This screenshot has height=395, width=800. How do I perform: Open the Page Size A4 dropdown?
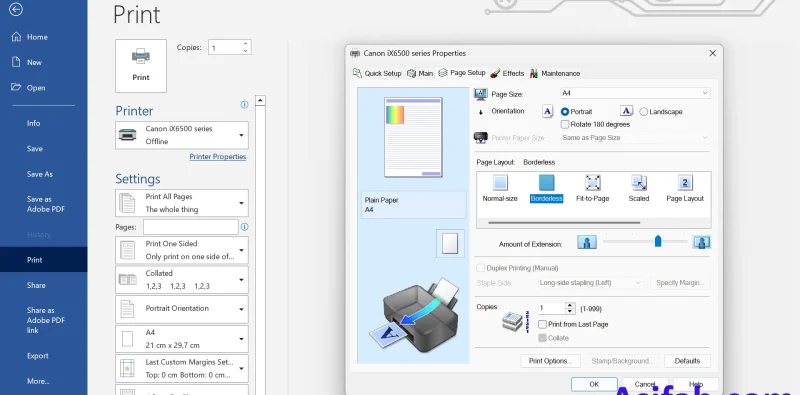pyautogui.click(x=635, y=93)
